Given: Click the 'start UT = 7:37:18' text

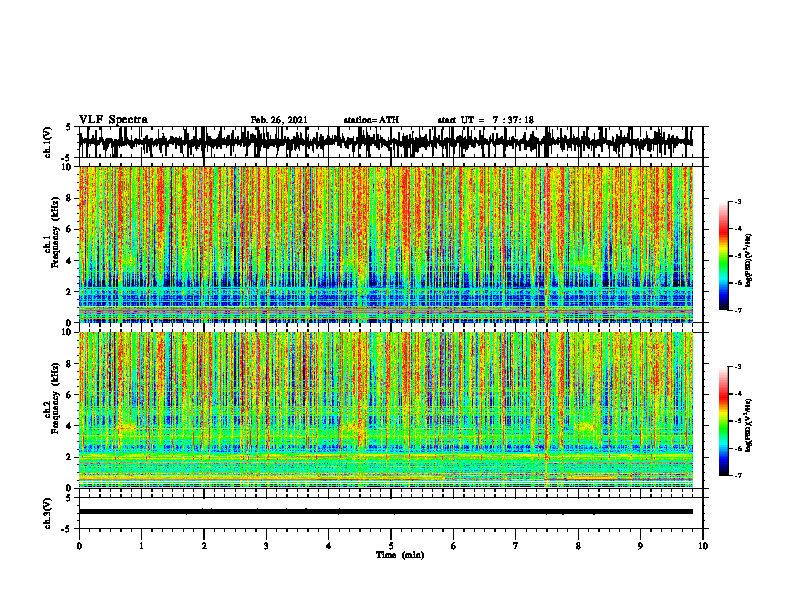Looking at the screenshot, I should [485, 120].
